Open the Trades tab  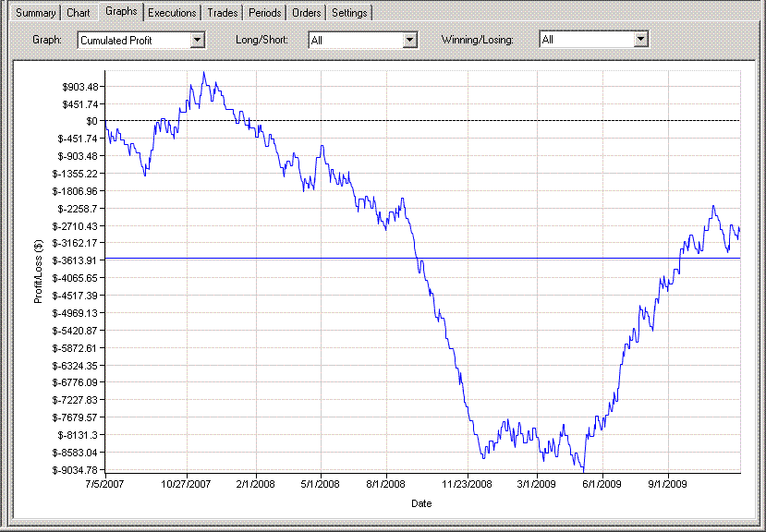[x=222, y=13]
